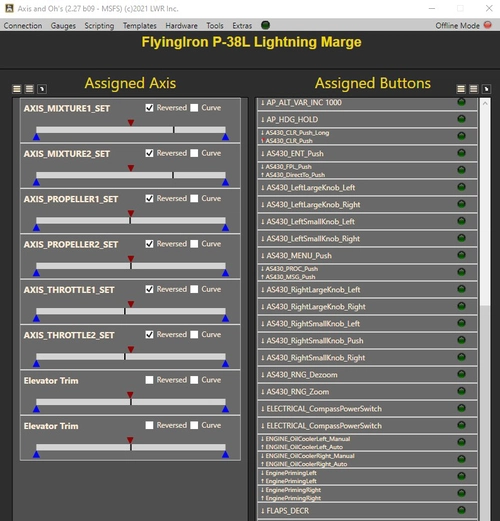The image size is (500, 521).
Task: Uncheck Reversed for AXIS_PROPELLER1_SET
Action: point(149,198)
